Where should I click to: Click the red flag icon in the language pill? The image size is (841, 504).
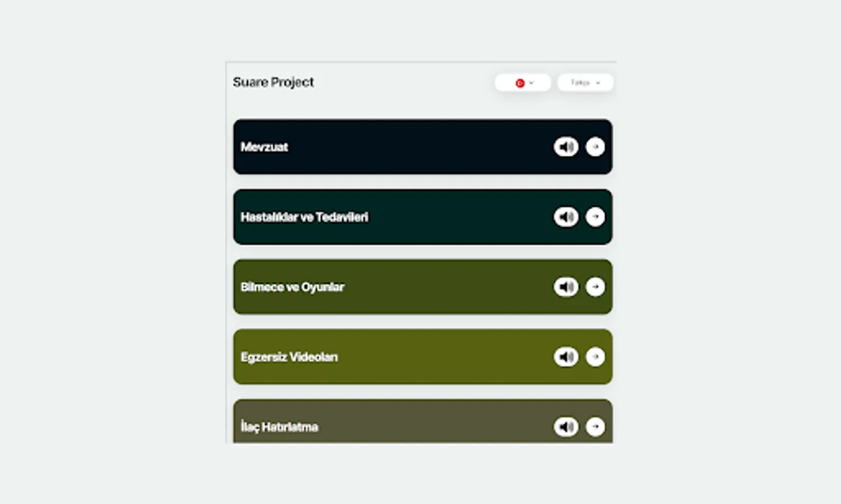(519, 82)
